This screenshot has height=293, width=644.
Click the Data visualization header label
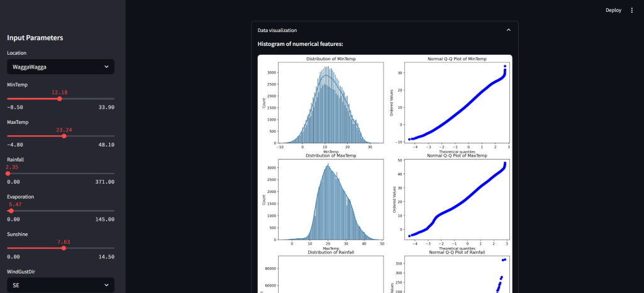tap(277, 30)
